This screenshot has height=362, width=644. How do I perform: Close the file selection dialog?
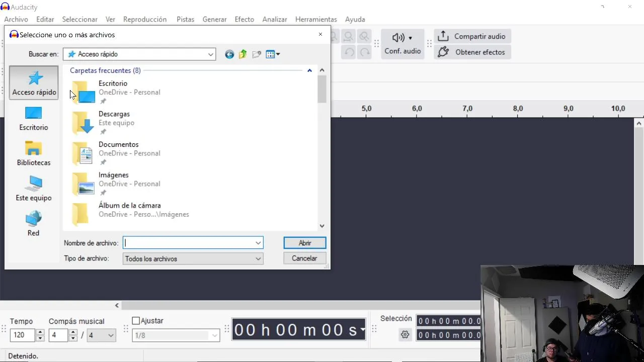coord(320,34)
